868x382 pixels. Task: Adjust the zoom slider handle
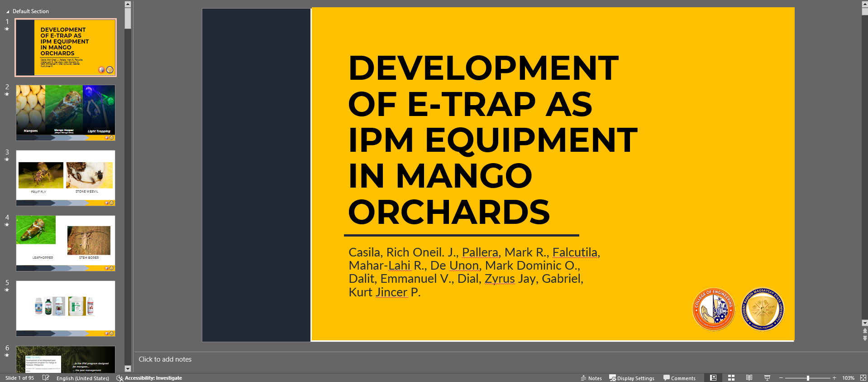(x=808, y=378)
